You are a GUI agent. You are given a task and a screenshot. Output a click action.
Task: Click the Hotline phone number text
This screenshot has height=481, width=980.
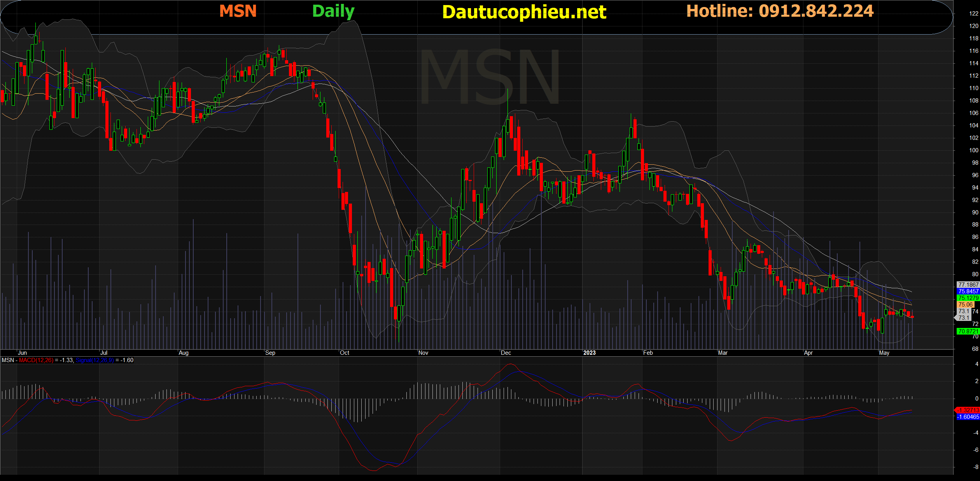[780, 11]
